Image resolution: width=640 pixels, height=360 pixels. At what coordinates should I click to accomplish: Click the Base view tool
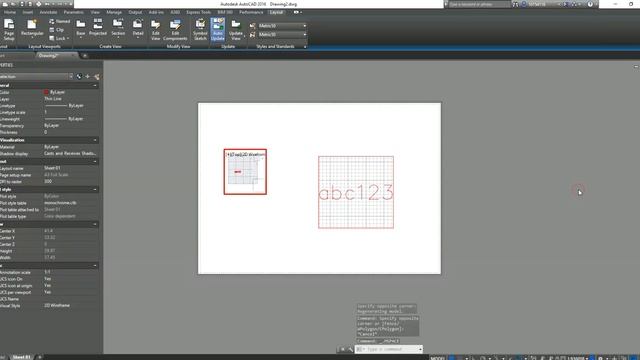81,29
